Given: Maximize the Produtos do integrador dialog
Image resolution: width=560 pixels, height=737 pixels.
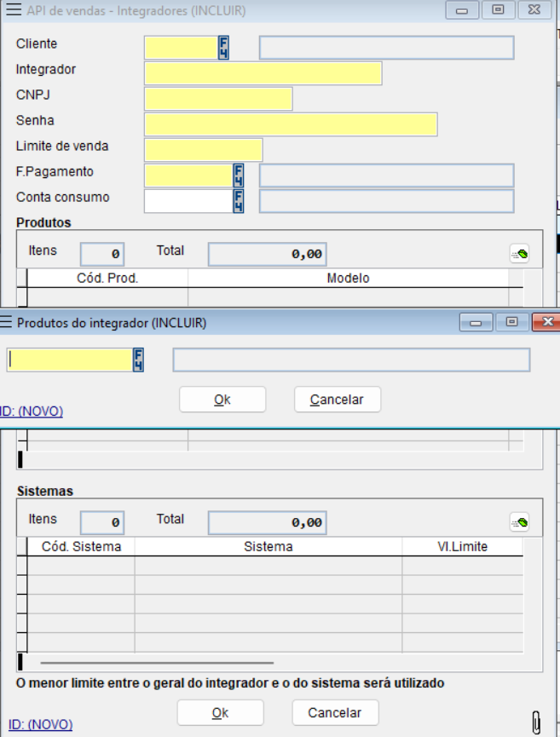Looking at the screenshot, I should pos(511,322).
